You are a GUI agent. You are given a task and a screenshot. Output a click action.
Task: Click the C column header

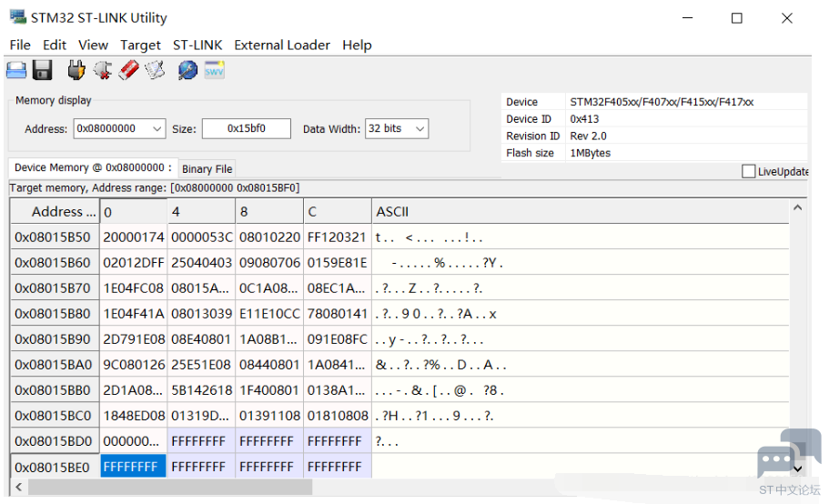pos(338,212)
